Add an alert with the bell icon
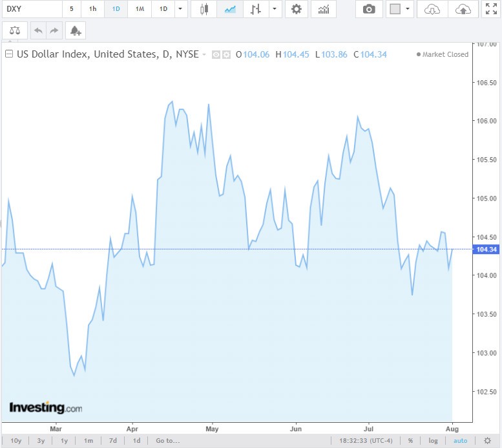The height and width of the screenshot is (448, 502). click(76, 30)
